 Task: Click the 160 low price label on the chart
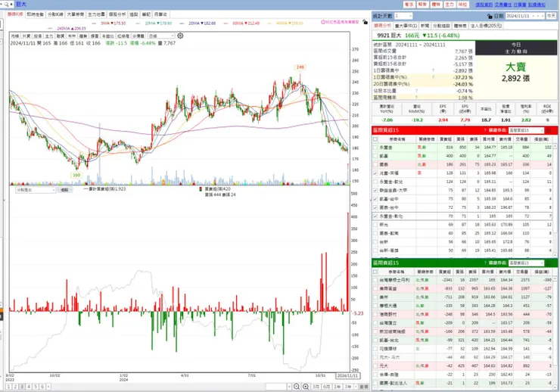pyautogui.click(x=76, y=175)
